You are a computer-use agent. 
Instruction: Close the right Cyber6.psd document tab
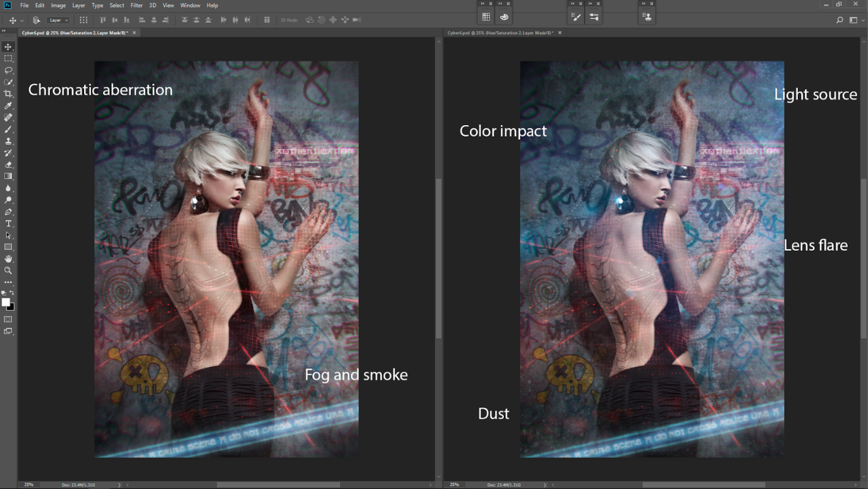(560, 32)
